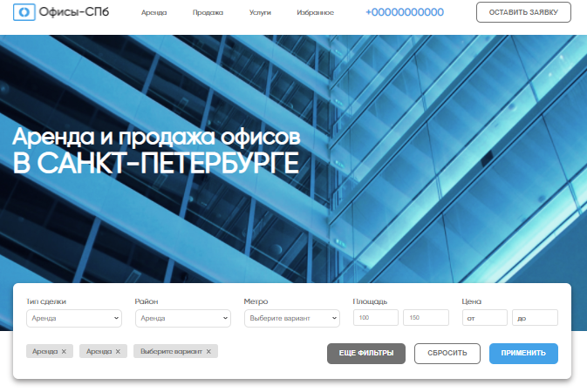The image size is (587, 392).
Task: Remove the second Аренда filter tag
Action: pyautogui.click(x=118, y=351)
